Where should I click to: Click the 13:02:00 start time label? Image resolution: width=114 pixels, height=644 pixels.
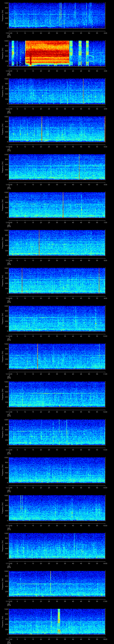[9, 71]
